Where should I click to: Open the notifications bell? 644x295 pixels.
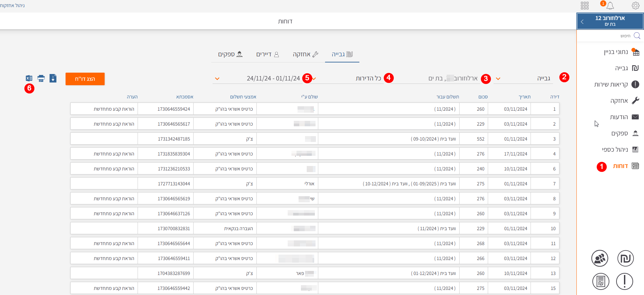[x=610, y=6]
